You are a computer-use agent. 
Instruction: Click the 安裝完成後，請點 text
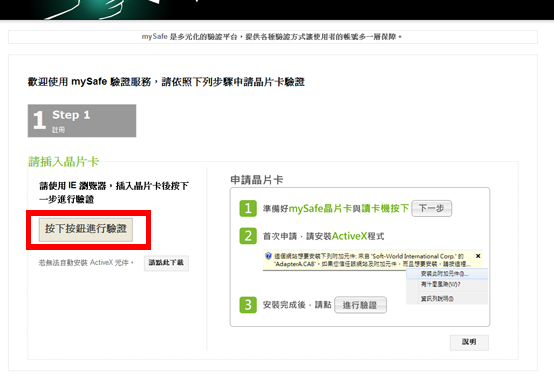click(x=297, y=305)
